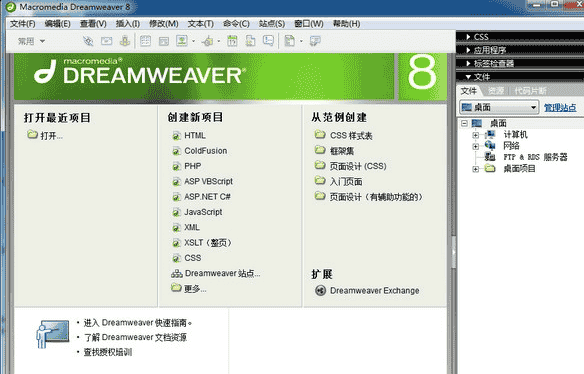Open the 窗口(W) menu

pyautogui.click(x=309, y=24)
